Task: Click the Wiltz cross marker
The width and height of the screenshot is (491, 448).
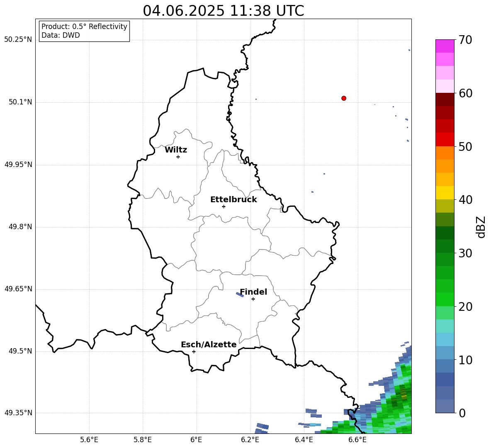Action: (178, 157)
